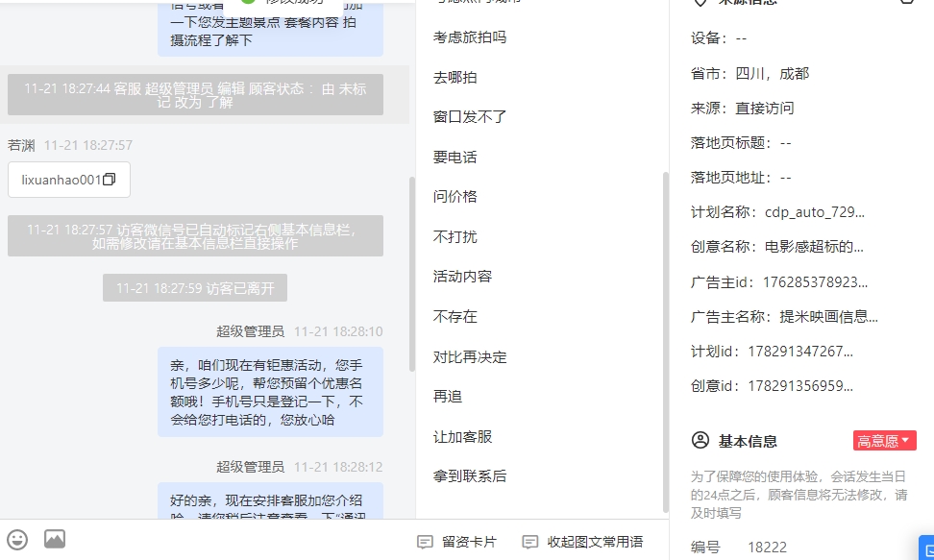934x560 pixels.
Task: Select quick phrase 不存在
Action: [x=455, y=316]
